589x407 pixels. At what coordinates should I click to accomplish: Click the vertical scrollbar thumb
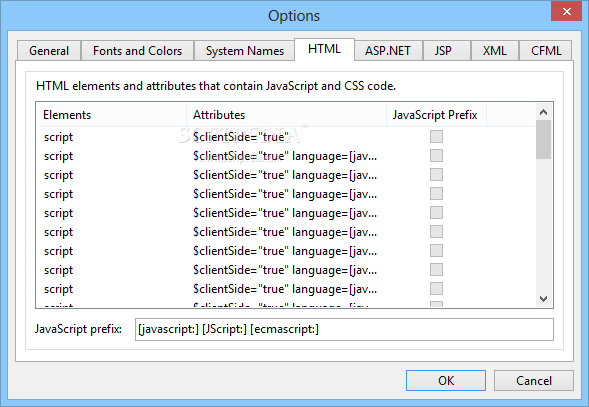pos(543,139)
